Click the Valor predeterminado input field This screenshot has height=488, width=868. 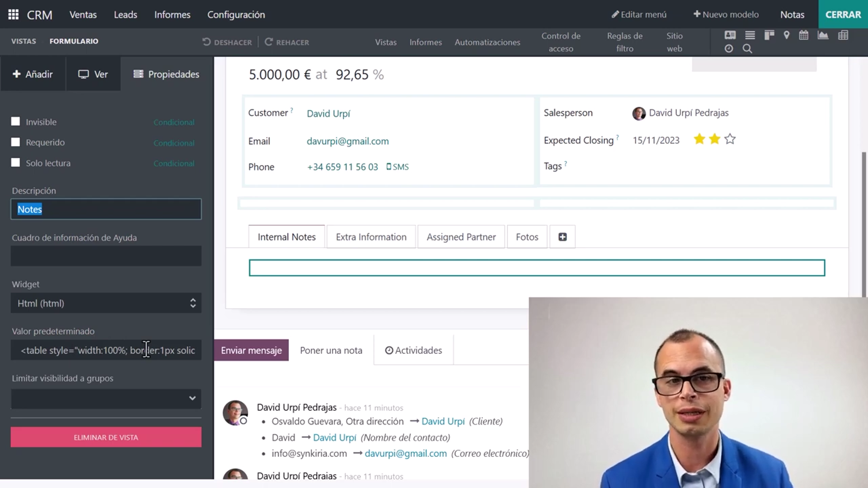tap(106, 350)
